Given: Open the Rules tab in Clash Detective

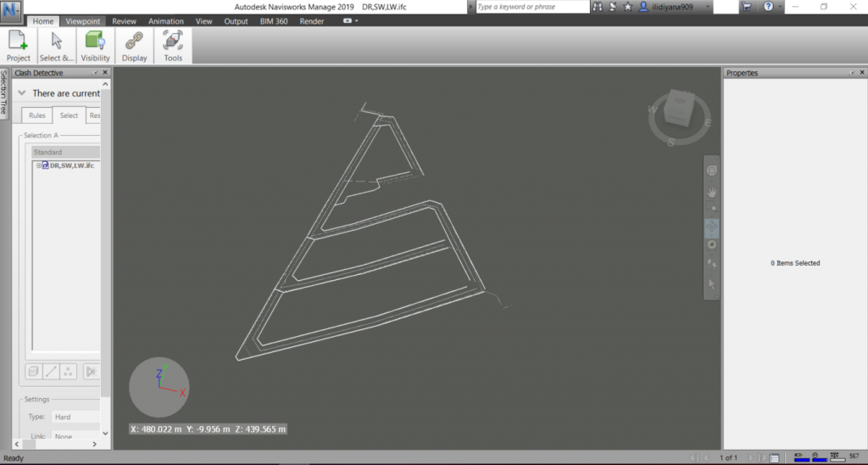Looking at the screenshot, I should pyautogui.click(x=37, y=115).
